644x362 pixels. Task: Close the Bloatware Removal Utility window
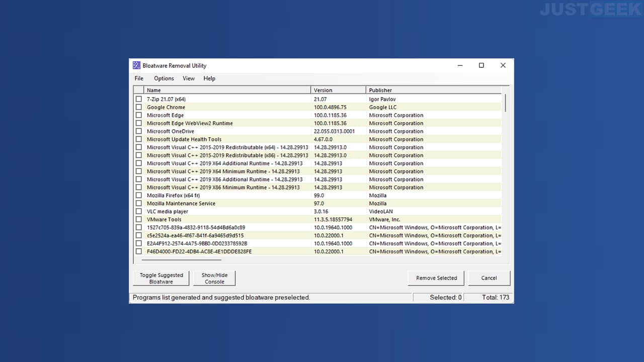(503, 65)
